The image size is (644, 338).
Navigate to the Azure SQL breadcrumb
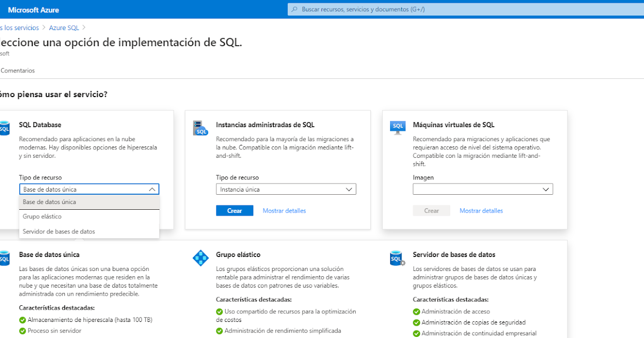64,27
